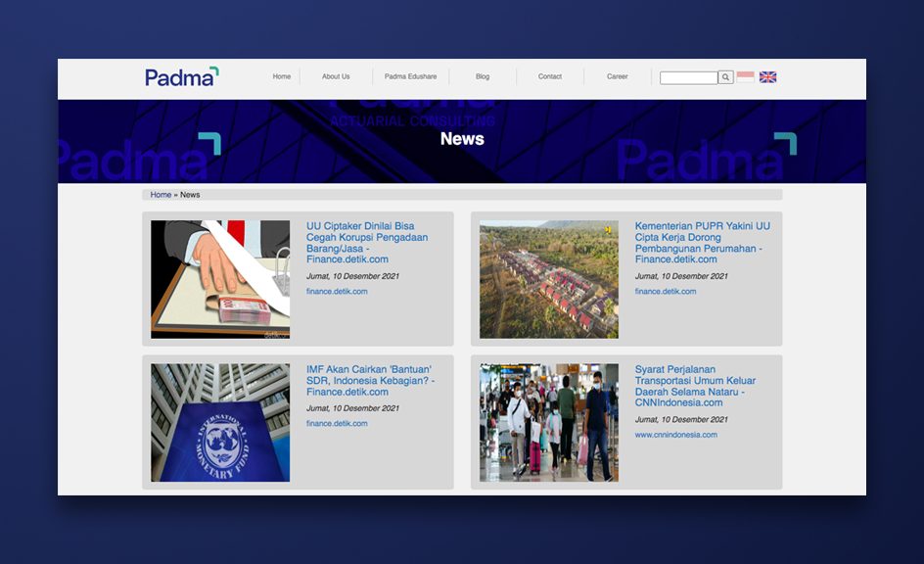This screenshot has width=924, height=564.
Task: Select the Indonesian flag language icon
Action: 746,75
